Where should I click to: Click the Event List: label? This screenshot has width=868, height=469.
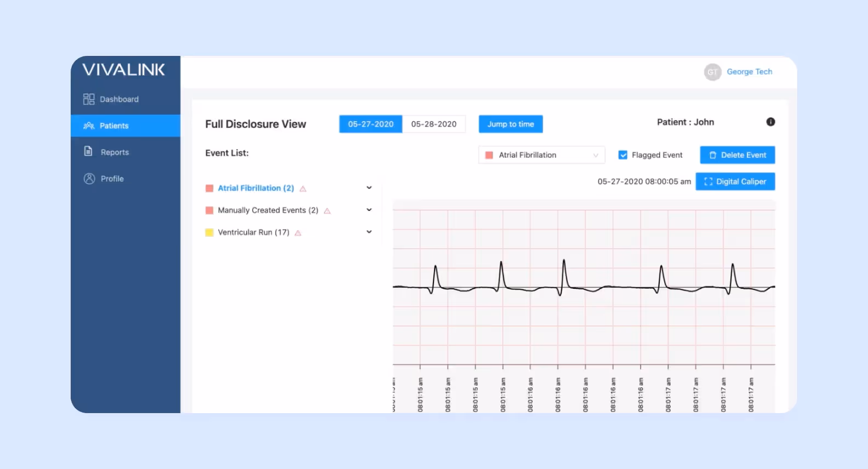pos(227,153)
